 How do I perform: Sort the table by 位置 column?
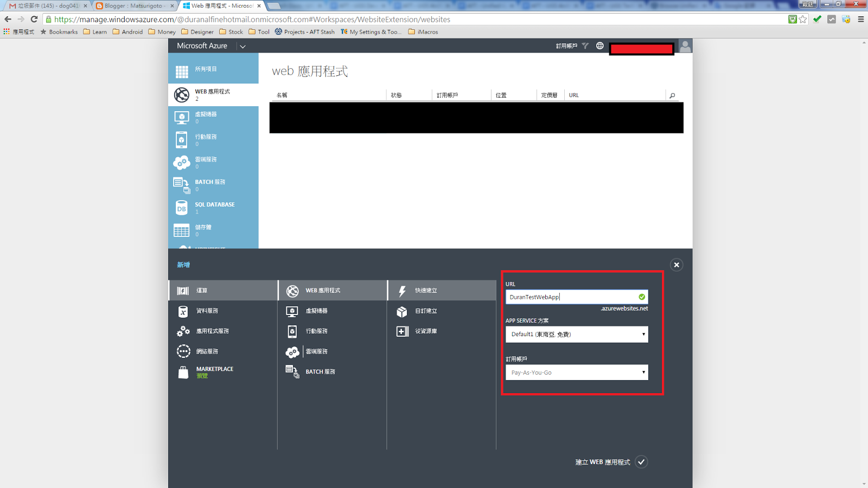pyautogui.click(x=501, y=95)
